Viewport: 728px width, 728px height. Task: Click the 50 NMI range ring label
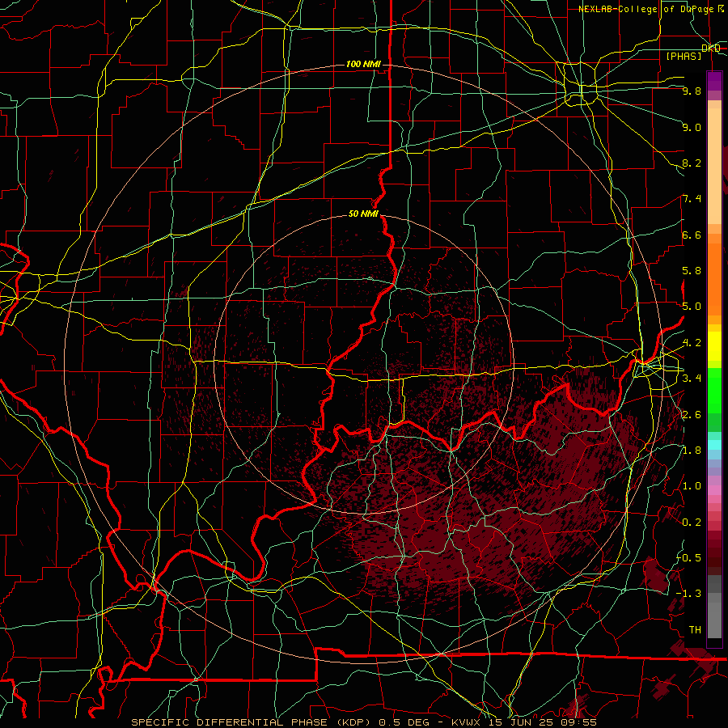363,214
